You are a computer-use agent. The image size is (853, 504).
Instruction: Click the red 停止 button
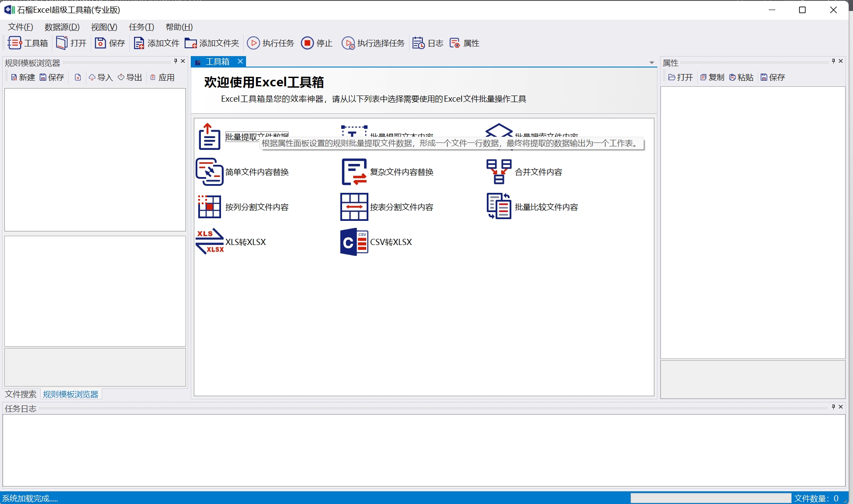pyautogui.click(x=317, y=43)
